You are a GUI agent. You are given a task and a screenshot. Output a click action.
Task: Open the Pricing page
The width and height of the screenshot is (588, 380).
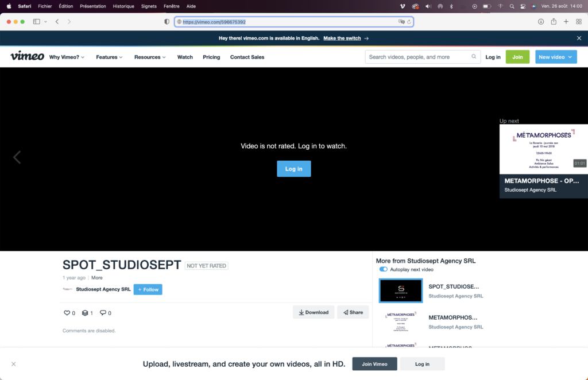211,57
